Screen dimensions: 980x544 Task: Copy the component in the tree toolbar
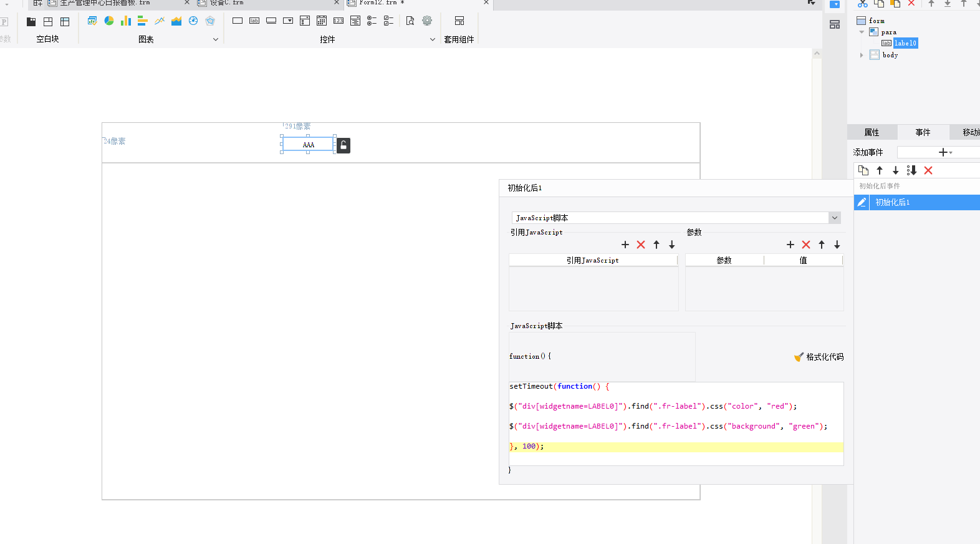[x=879, y=3]
